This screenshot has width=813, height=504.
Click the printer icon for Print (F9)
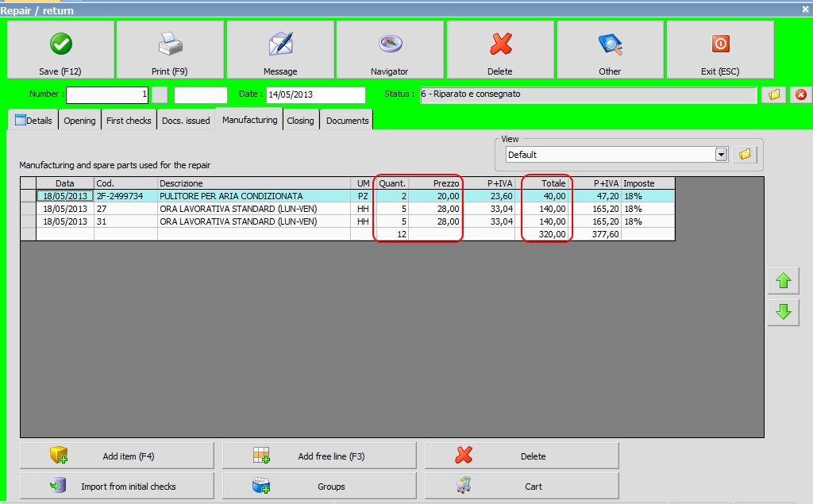pyautogui.click(x=170, y=44)
